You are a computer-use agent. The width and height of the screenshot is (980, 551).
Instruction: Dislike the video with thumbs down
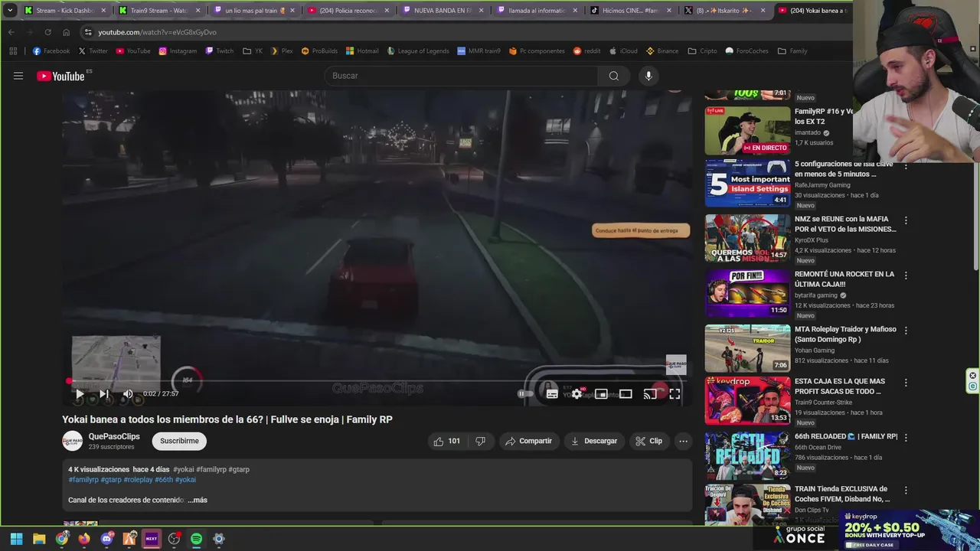481,441
